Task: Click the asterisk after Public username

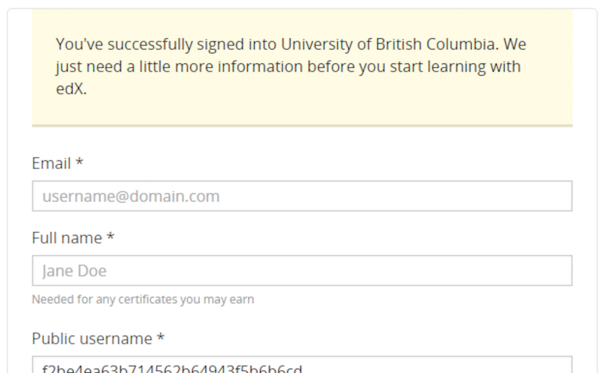Action: pyautogui.click(x=161, y=337)
